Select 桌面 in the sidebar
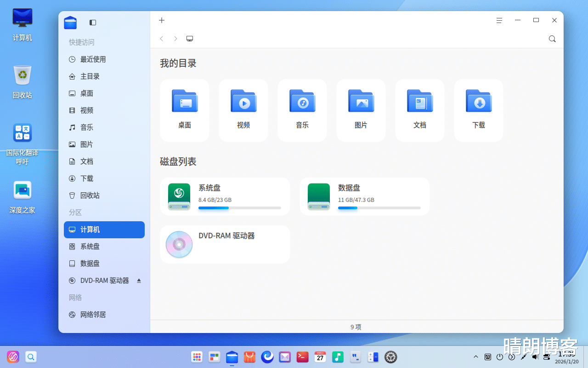The height and width of the screenshot is (368, 588). point(104,93)
